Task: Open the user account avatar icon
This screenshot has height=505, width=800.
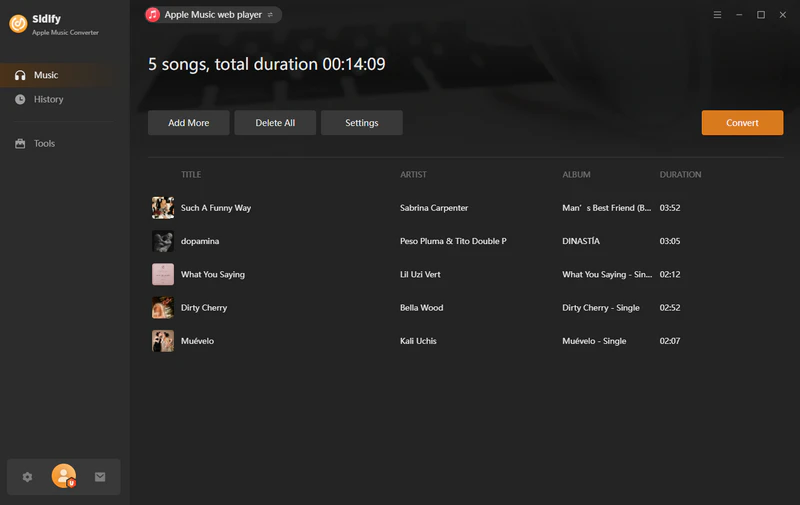Action: coord(64,476)
